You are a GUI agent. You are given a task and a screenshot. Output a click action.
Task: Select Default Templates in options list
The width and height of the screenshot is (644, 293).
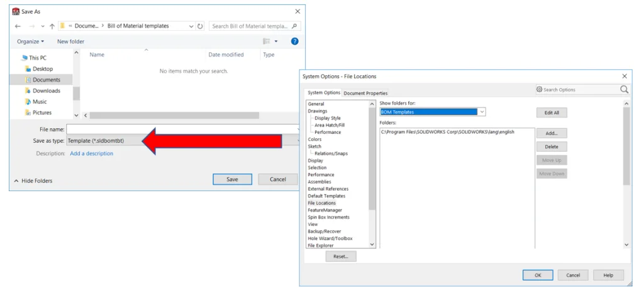pyautogui.click(x=326, y=196)
